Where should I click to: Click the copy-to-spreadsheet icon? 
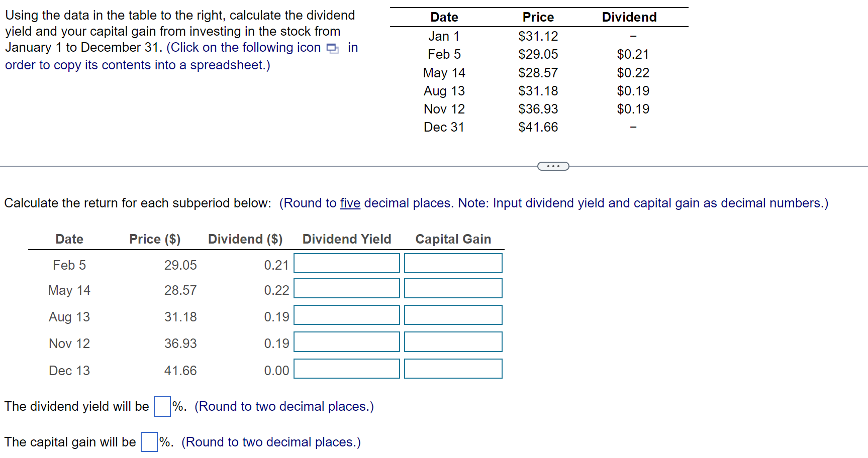[332, 48]
